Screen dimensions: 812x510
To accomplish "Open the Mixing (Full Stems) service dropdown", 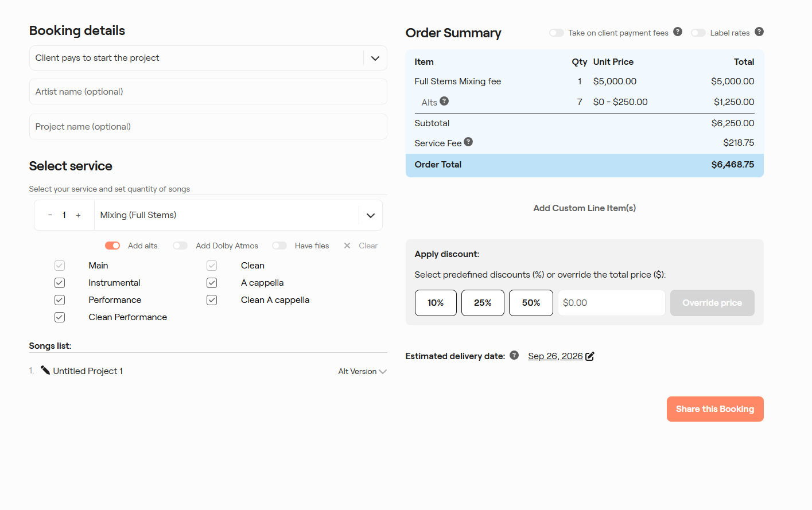I will [x=238, y=215].
